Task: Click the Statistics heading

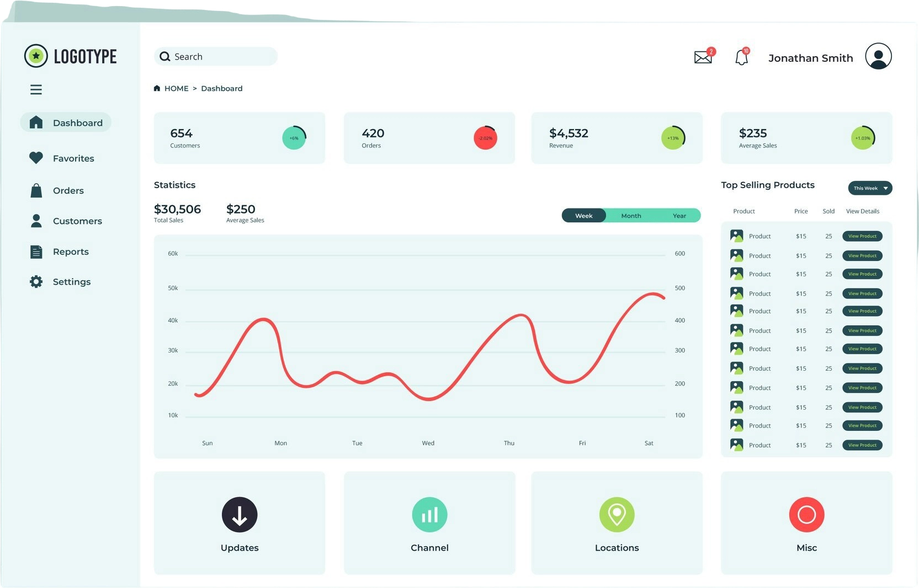Action: click(174, 185)
